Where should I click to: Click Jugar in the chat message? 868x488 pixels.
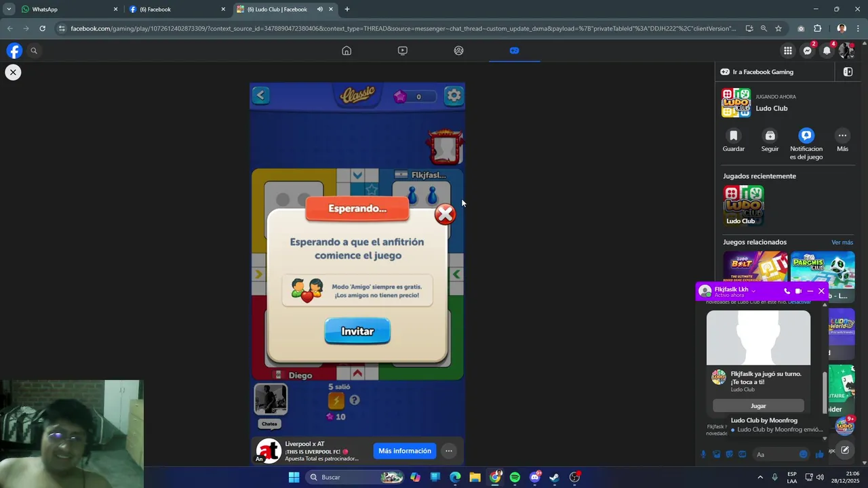pos(758,406)
